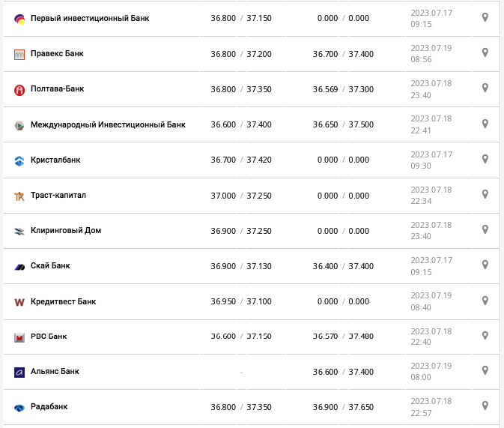Click the Альянс Банк logo icon
Image resolution: width=504 pixels, height=428 pixels.
click(x=19, y=373)
